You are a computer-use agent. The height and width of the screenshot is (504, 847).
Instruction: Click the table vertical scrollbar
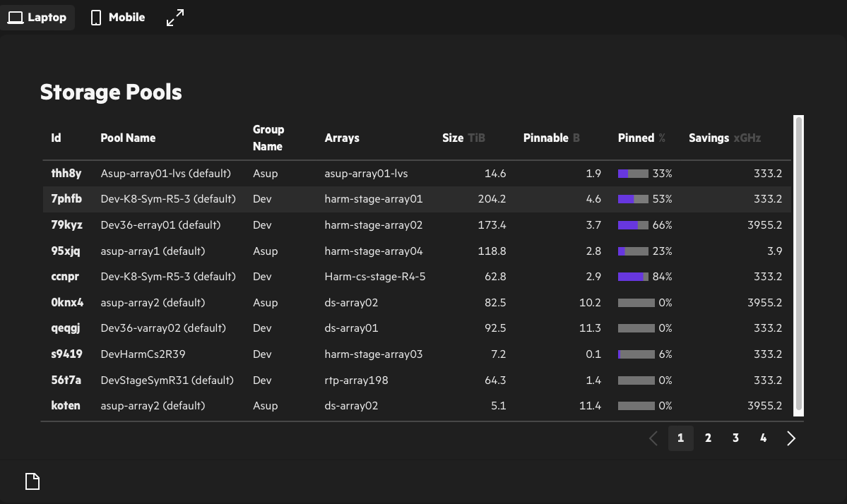pyautogui.click(x=798, y=265)
